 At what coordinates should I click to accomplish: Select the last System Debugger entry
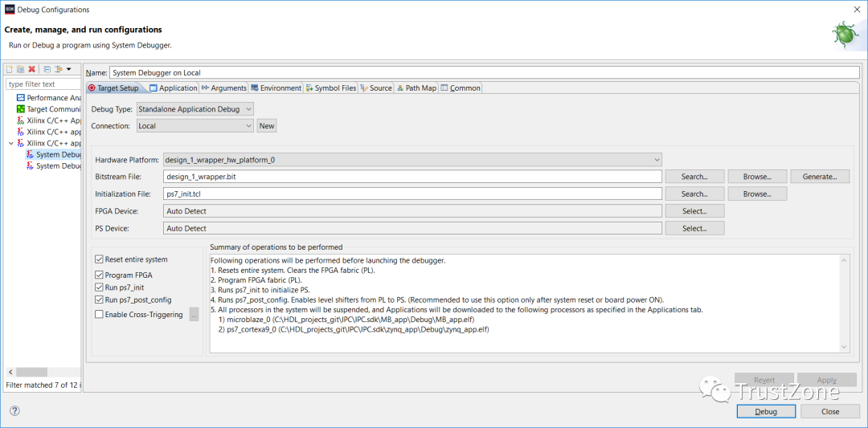tap(54, 166)
